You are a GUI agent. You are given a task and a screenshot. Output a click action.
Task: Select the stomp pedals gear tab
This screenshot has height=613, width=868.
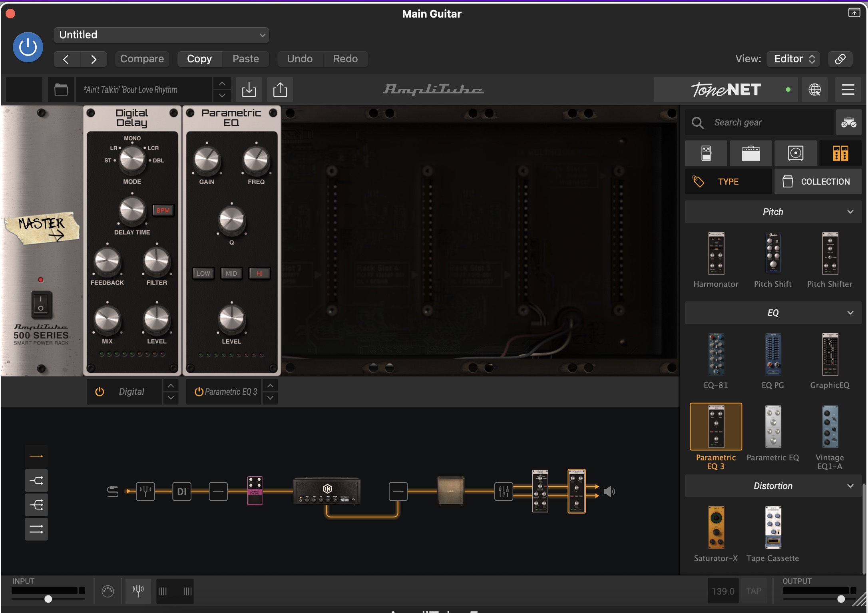pos(706,153)
